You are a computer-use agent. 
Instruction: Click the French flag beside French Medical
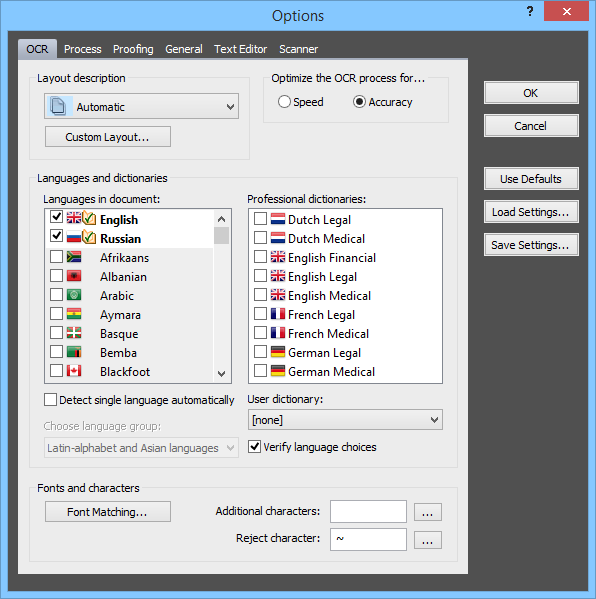coord(278,332)
